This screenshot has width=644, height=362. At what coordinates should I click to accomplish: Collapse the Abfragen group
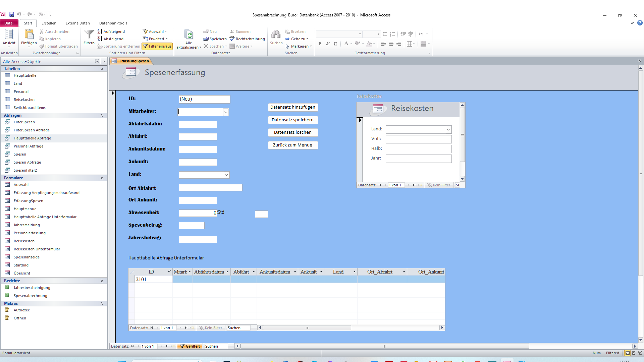(102, 115)
